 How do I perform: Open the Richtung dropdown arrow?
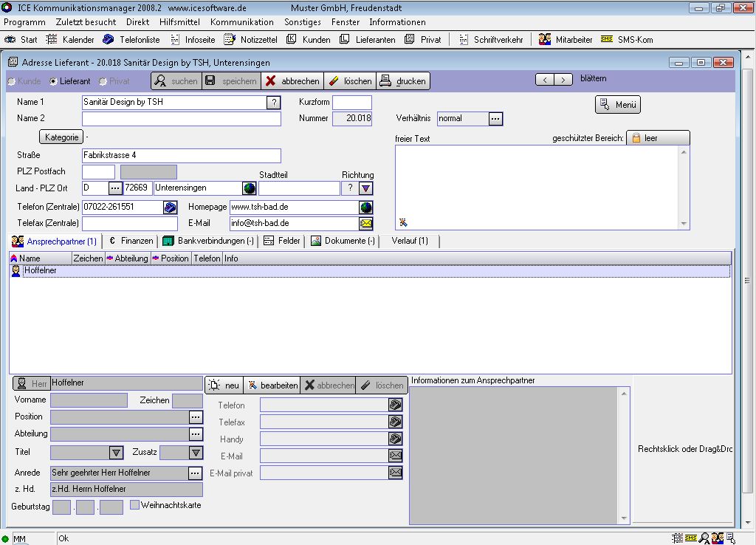(x=366, y=188)
